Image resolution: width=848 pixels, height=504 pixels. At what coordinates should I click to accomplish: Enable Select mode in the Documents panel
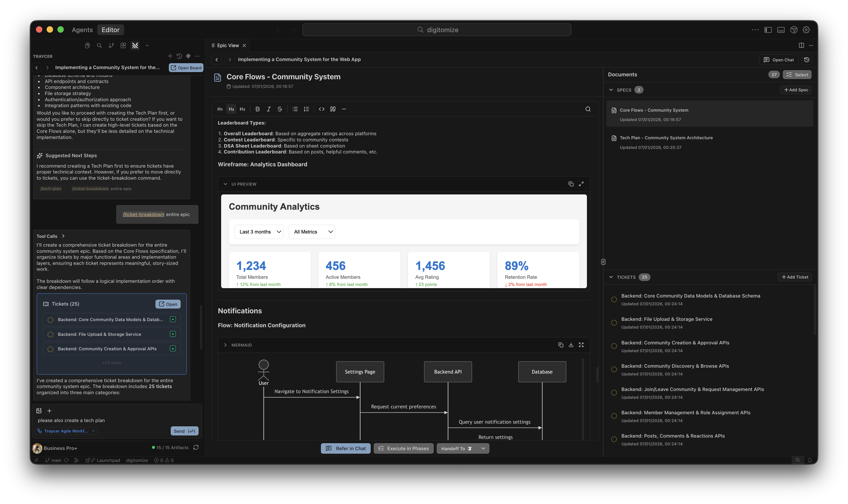[797, 74]
